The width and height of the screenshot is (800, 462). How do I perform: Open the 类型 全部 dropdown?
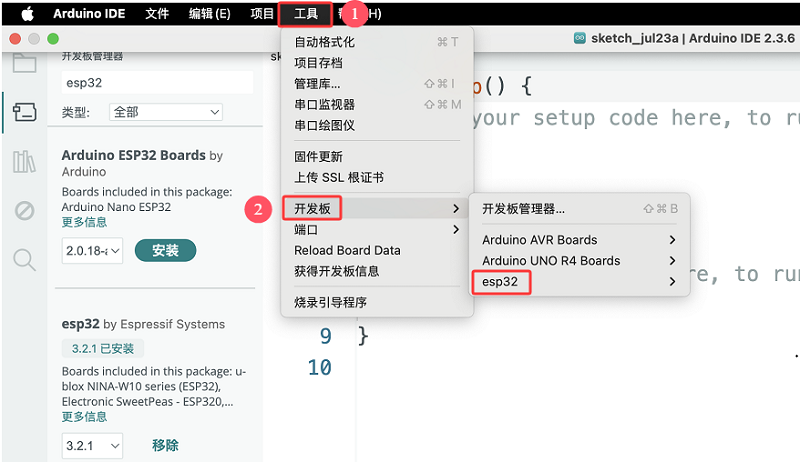166,112
